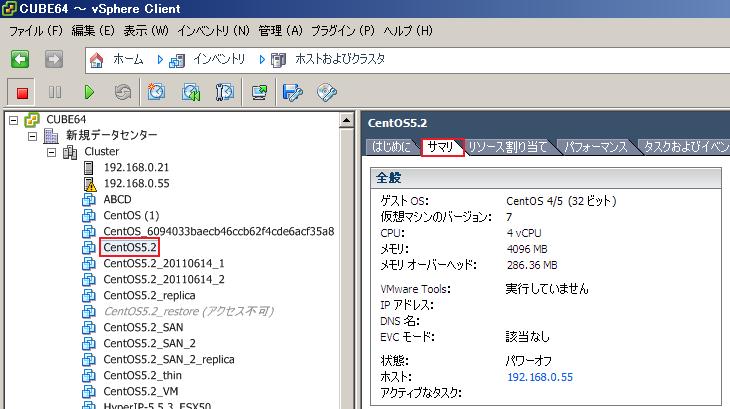The image size is (730, 409).
Task: Select CentOS5.2_VM in the tree
Action: tap(141, 391)
